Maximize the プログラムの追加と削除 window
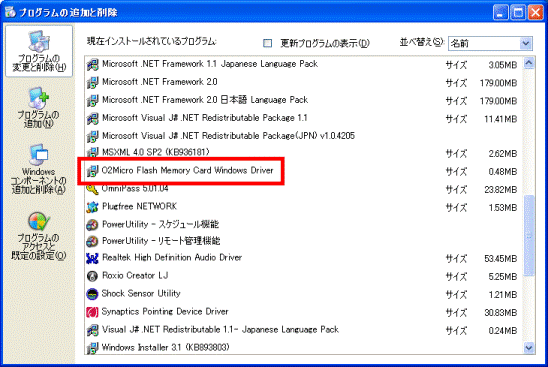 [x=518, y=13]
